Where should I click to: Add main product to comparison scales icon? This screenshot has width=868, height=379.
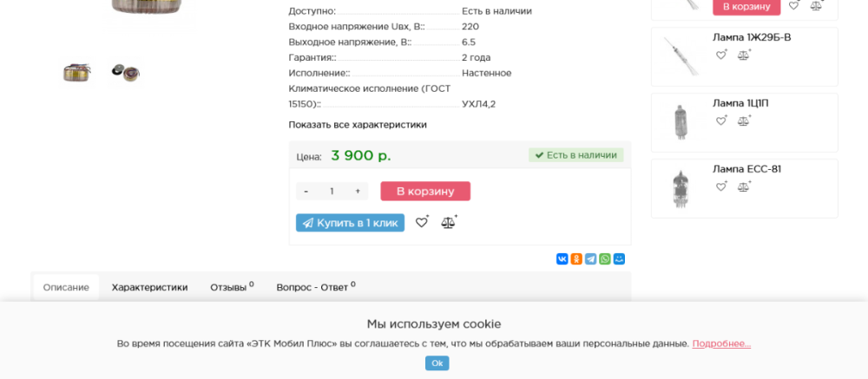click(x=449, y=223)
